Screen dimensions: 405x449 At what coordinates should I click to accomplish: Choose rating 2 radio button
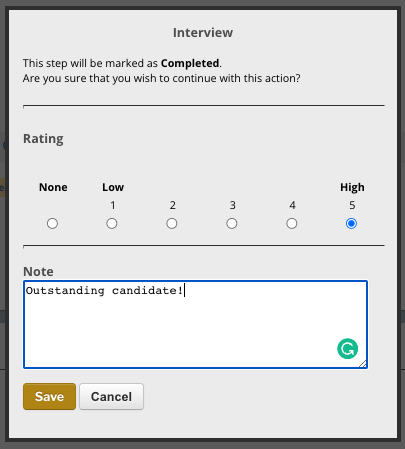tap(172, 223)
